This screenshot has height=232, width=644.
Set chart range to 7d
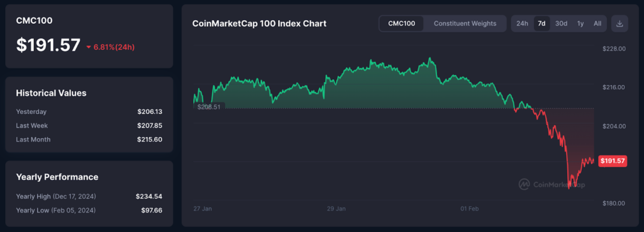coord(541,23)
